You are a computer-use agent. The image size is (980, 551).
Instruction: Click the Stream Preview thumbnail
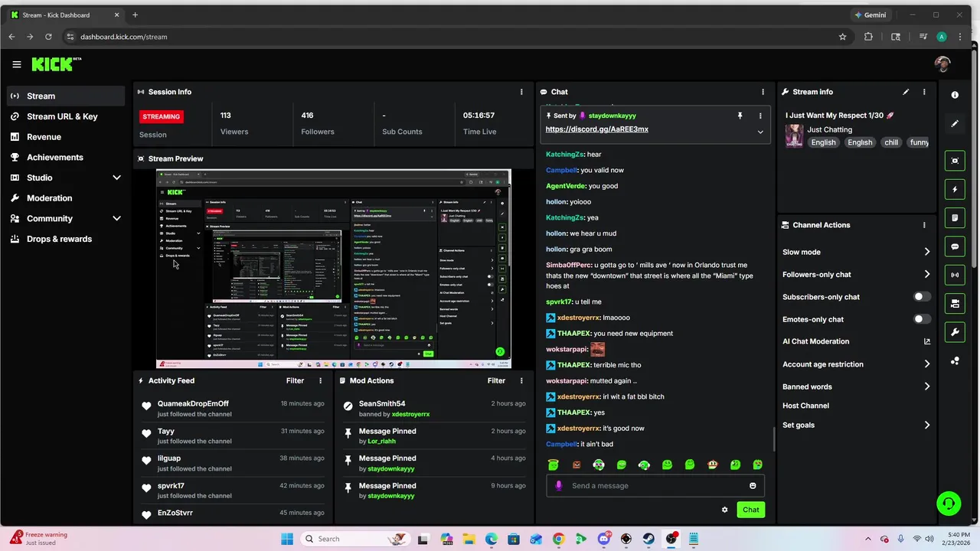click(x=333, y=269)
